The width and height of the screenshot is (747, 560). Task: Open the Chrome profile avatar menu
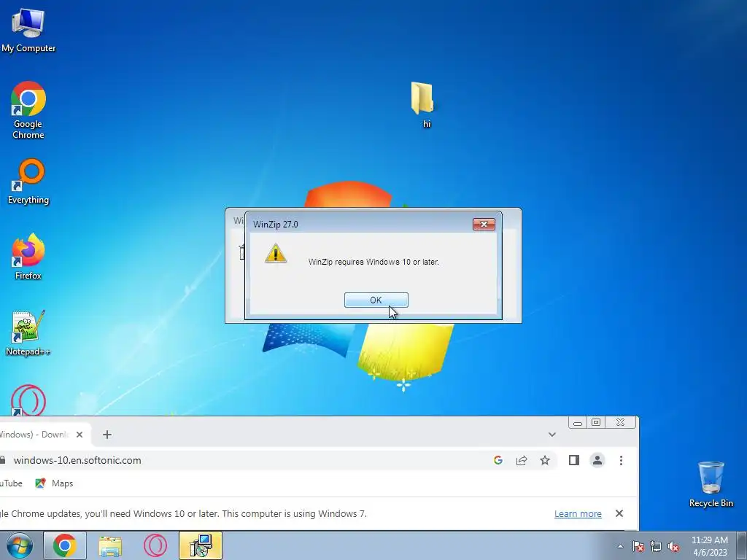click(597, 460)
